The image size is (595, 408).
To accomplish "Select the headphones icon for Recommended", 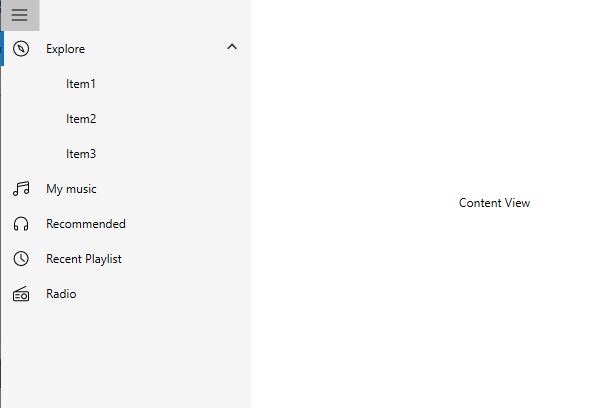I will (21, 224).
